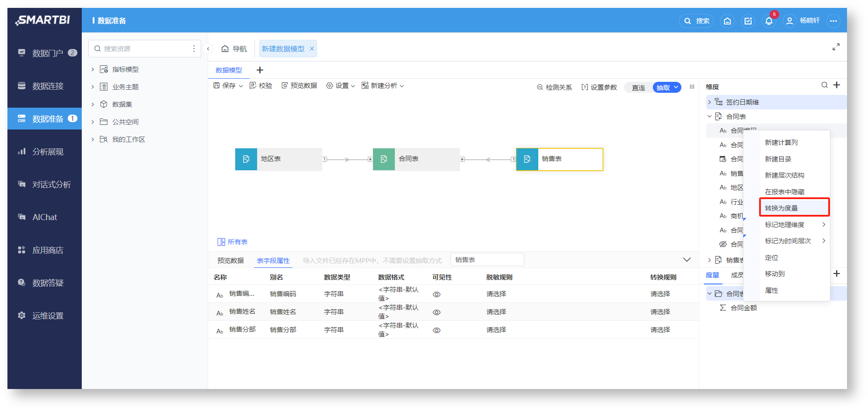
Task: Collapse the resource panel arrow
Action: [x=208, y=49]
